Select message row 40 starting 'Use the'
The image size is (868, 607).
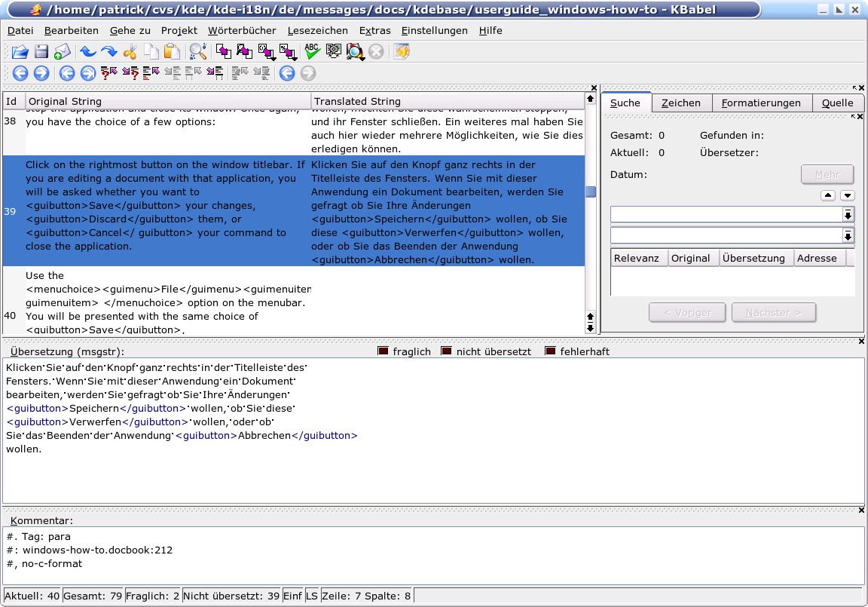pos(294,302)
